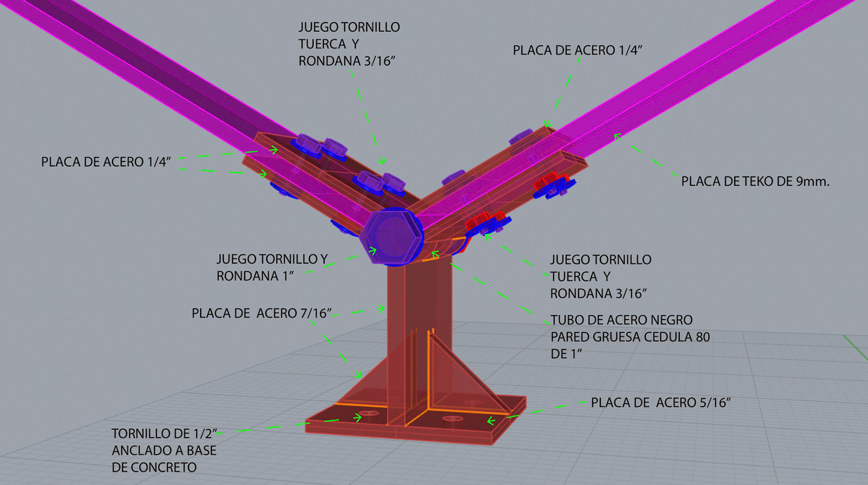This screenshot has height=485, width=868.
Task: Click the 'TUBO DE ACERO NEGRO PARED GRUESA' label
Action: 630,337
